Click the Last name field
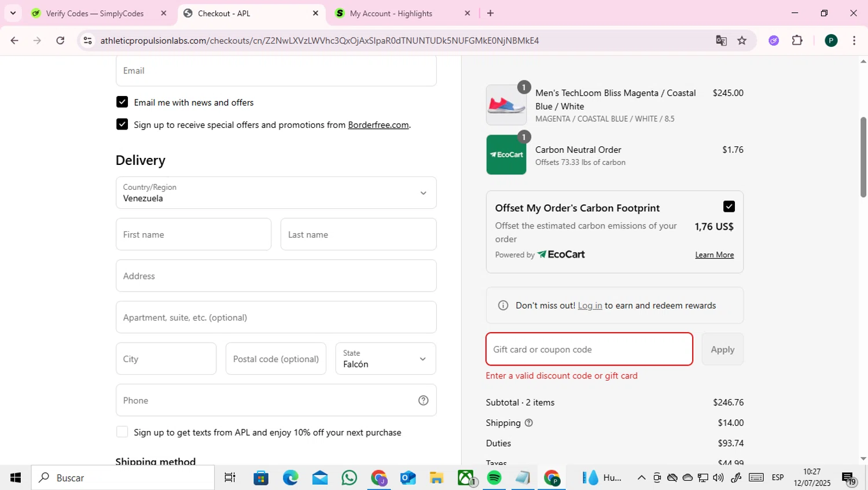 tap(358, 234)
